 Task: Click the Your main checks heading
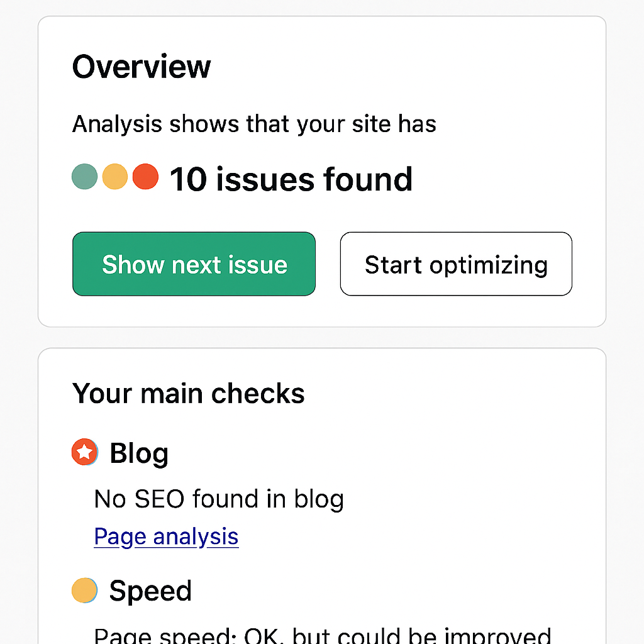point(188,393)
